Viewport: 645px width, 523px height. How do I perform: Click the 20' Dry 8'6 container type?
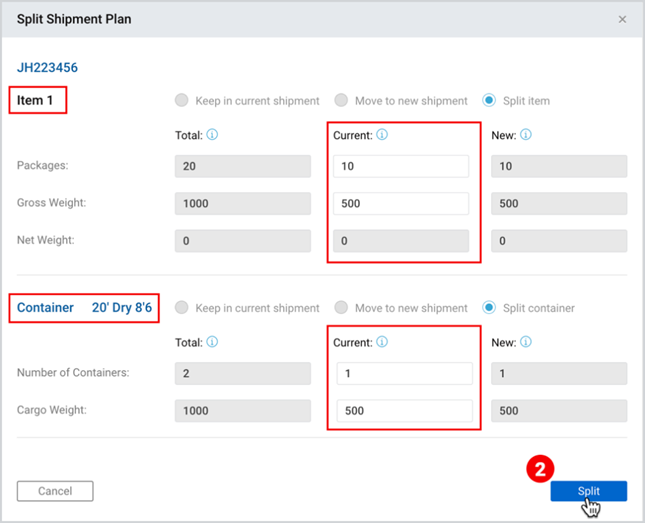(122, 307)
